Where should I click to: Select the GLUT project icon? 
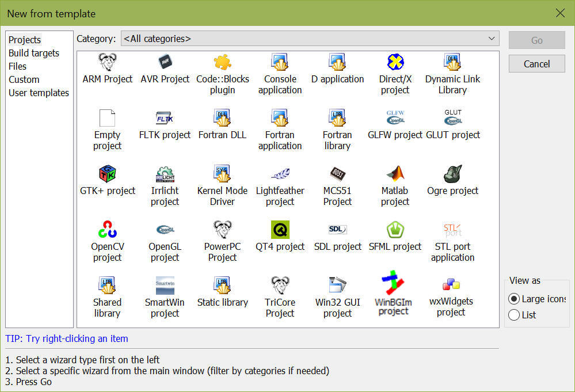(453, 117)
